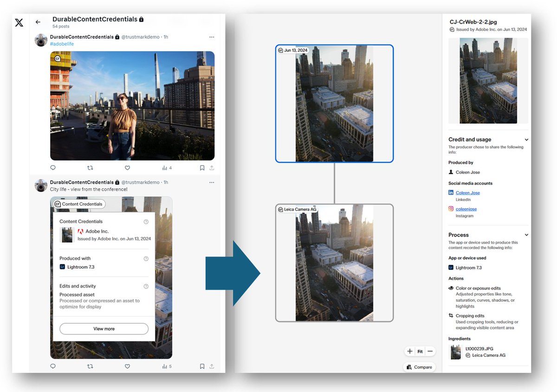Share the #adobelife post
557x392 pixels.
point(212,168)
